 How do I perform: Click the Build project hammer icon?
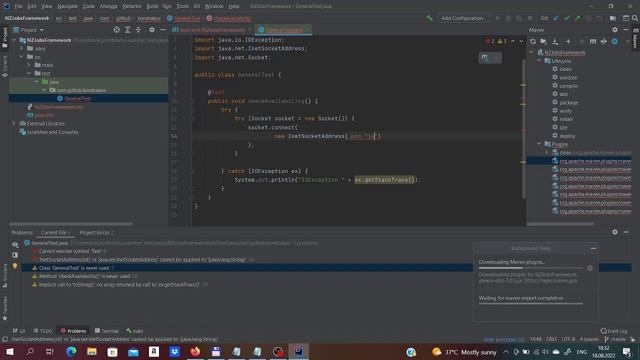[x=429, y=18]
